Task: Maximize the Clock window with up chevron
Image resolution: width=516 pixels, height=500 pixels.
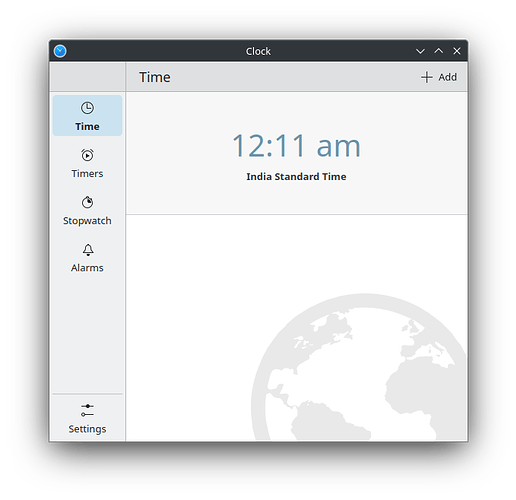Action: point(439,51)
